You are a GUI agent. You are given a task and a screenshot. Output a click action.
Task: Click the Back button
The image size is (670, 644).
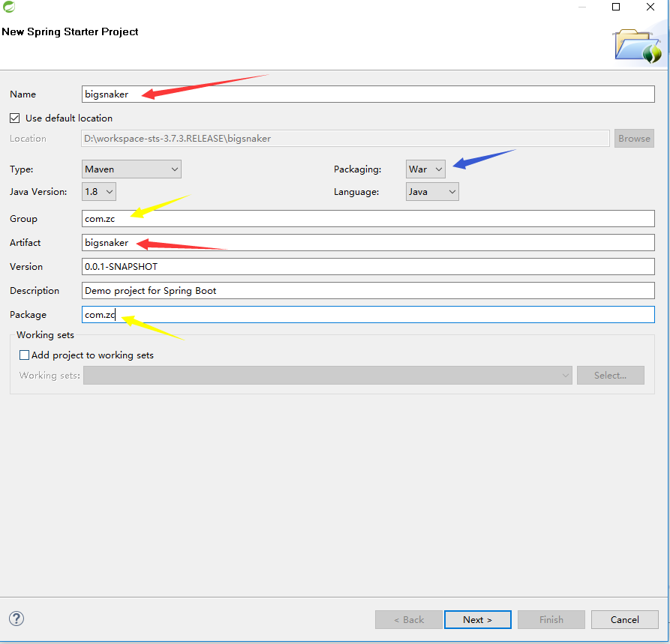tap(409, 620)
